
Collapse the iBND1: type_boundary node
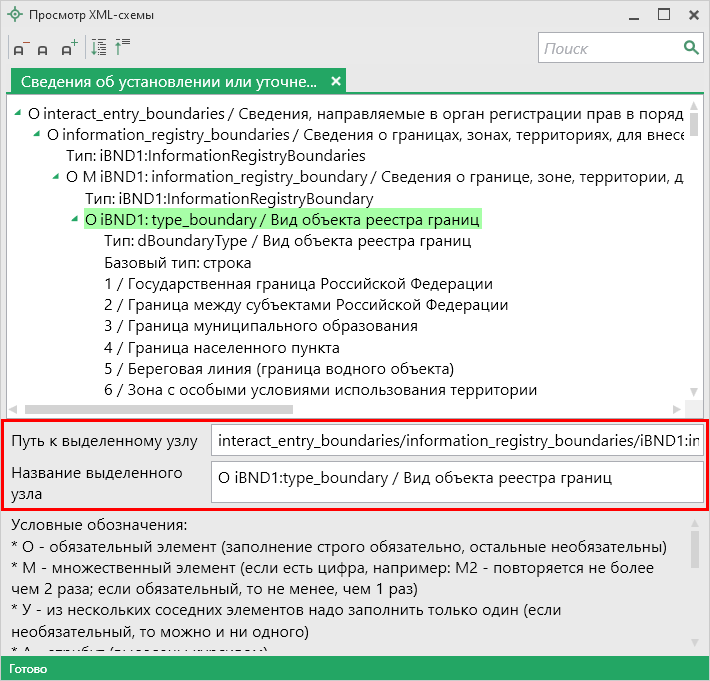coord(76,219)
